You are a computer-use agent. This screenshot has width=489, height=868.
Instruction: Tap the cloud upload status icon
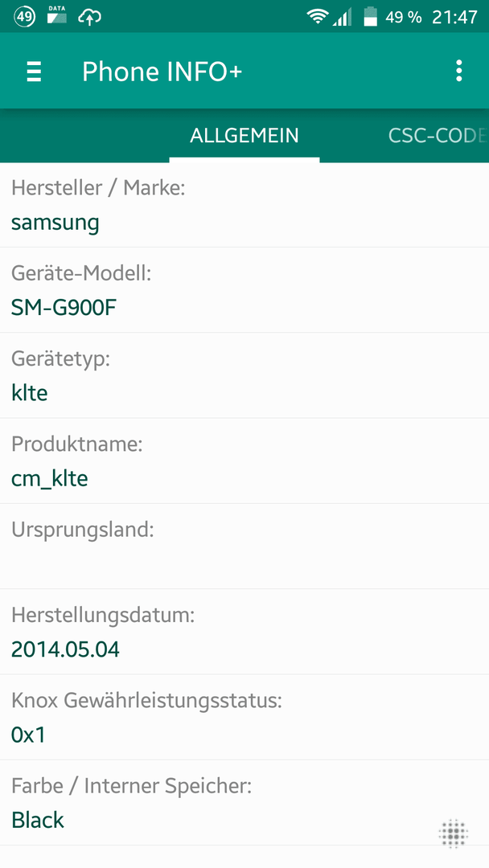click(x=89, y=17)
